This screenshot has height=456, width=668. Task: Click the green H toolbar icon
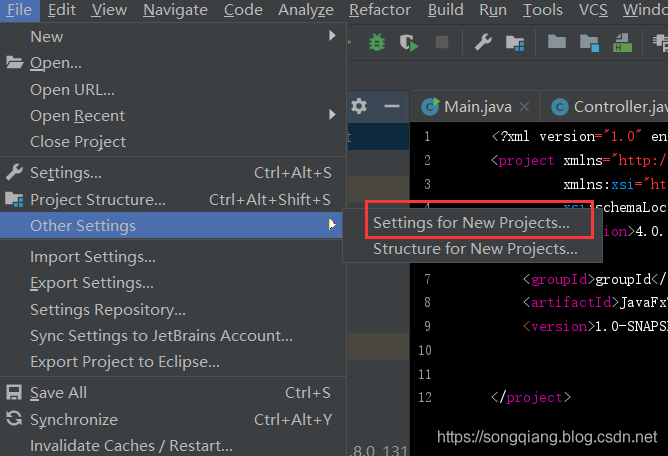[622, 43]
